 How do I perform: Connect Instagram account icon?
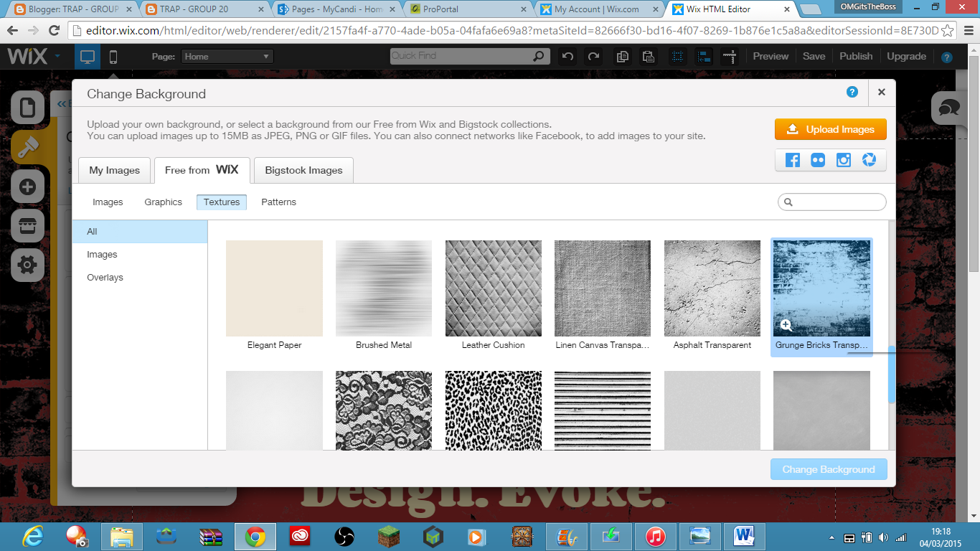click(x=844, y=160)
